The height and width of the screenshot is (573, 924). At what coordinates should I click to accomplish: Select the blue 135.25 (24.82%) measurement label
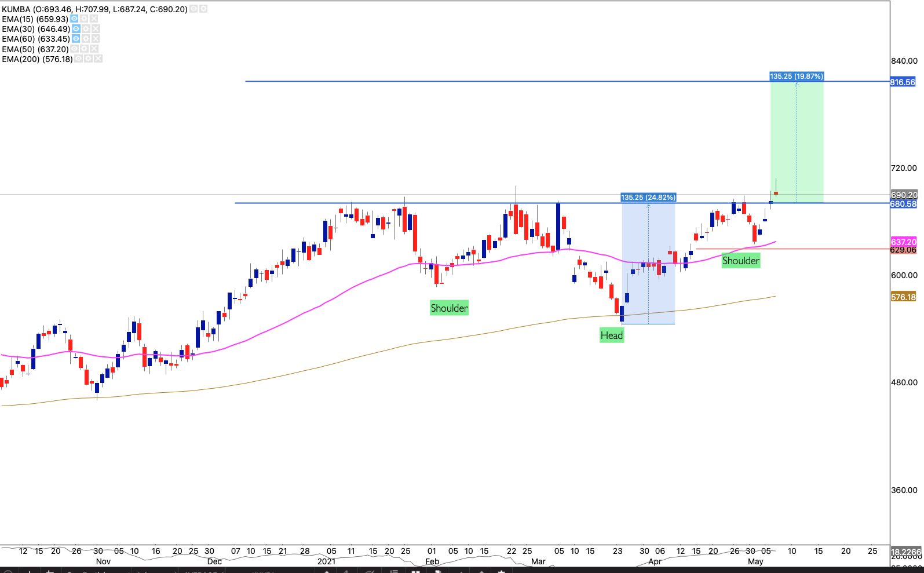tap(648, 198)
